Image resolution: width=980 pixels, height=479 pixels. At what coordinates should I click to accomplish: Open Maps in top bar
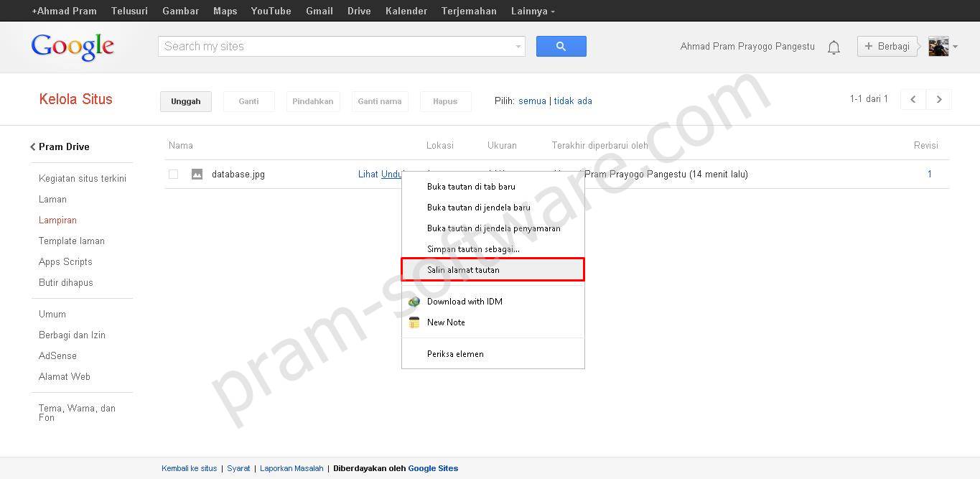[225, 11]
